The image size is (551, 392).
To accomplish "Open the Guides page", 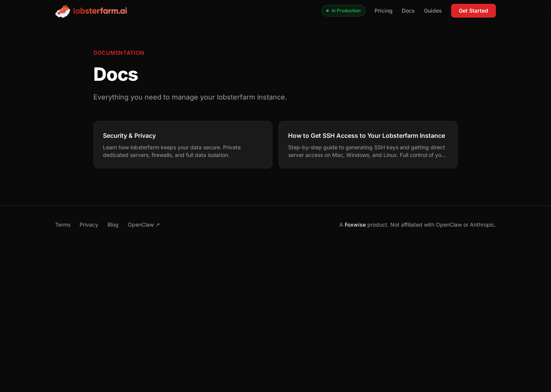I will pyautogui.click(x=433, y=11).
